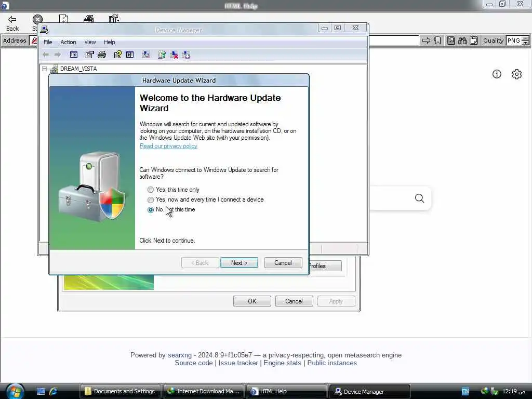532x399 pixels.
Task: Click the Stop icon in HTML Help toolbar
Action: (x=37, y=19)
